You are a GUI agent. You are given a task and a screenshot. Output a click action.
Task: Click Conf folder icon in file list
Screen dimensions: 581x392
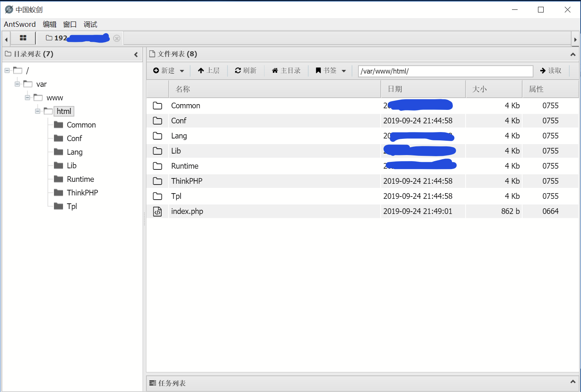pyautogui.click(x=158, y=121)
